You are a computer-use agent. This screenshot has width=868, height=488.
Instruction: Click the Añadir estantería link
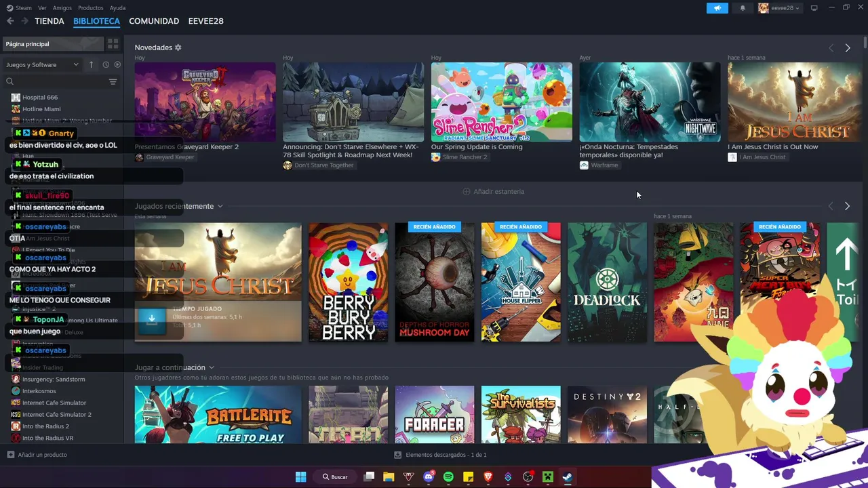point(499,191)
